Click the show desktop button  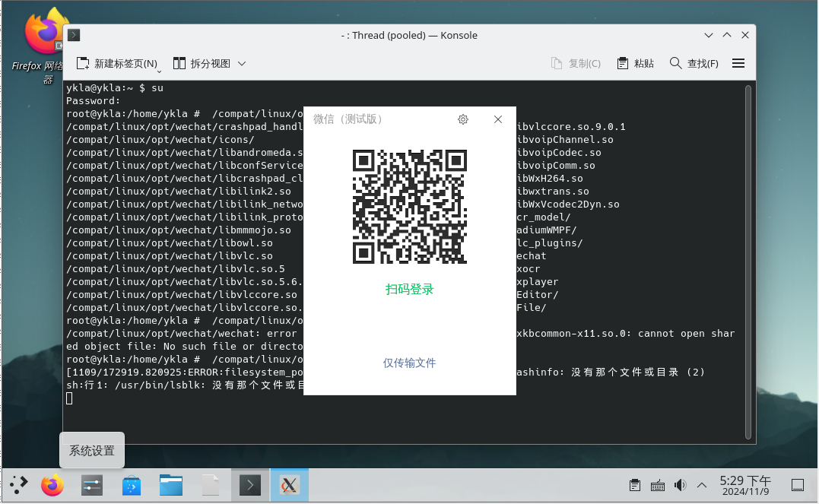[x=798, y=485]
